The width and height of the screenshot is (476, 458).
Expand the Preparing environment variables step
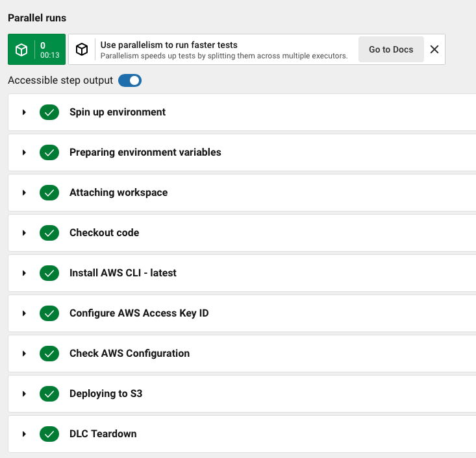(24, 152)
